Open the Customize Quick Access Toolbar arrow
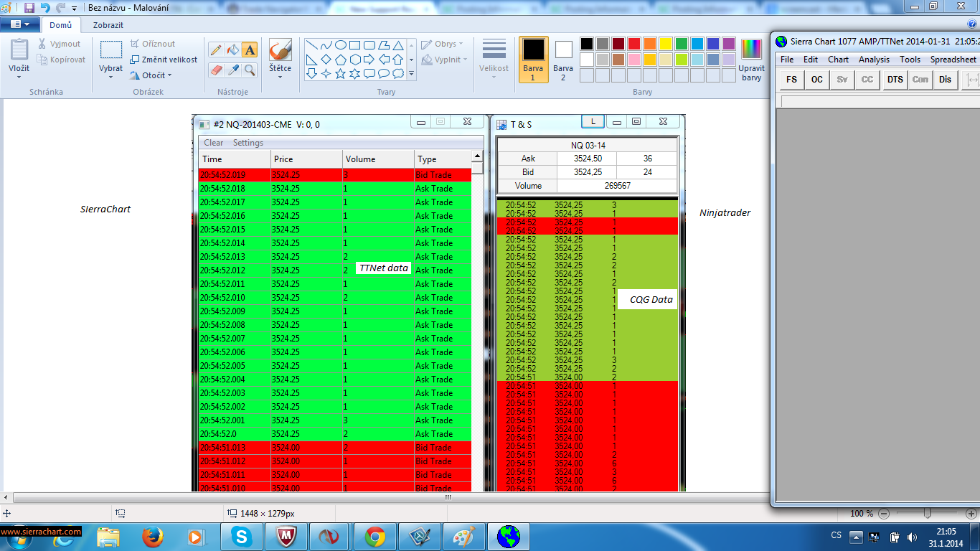 click(x=74, y=9)
